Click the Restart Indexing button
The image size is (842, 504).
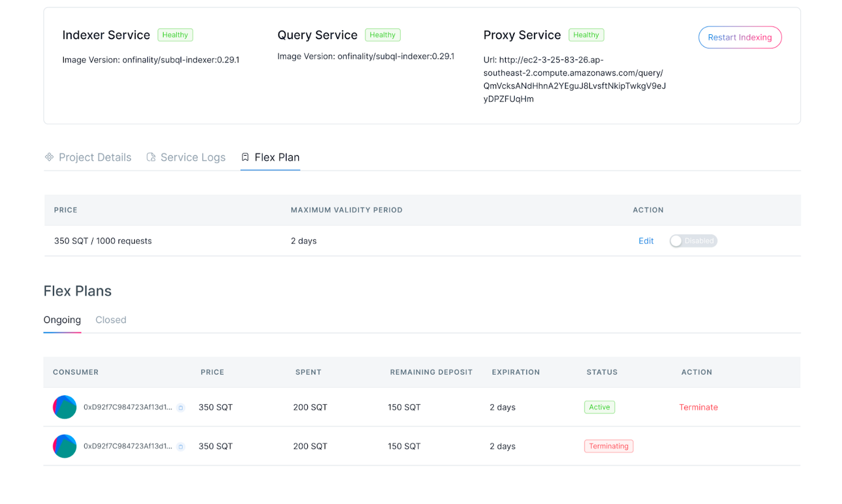click(740, 37)
